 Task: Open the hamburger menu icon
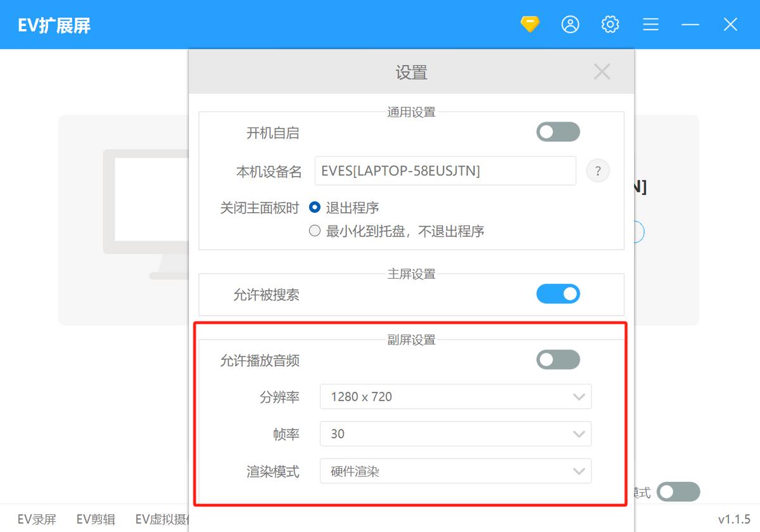click(650, 25)
